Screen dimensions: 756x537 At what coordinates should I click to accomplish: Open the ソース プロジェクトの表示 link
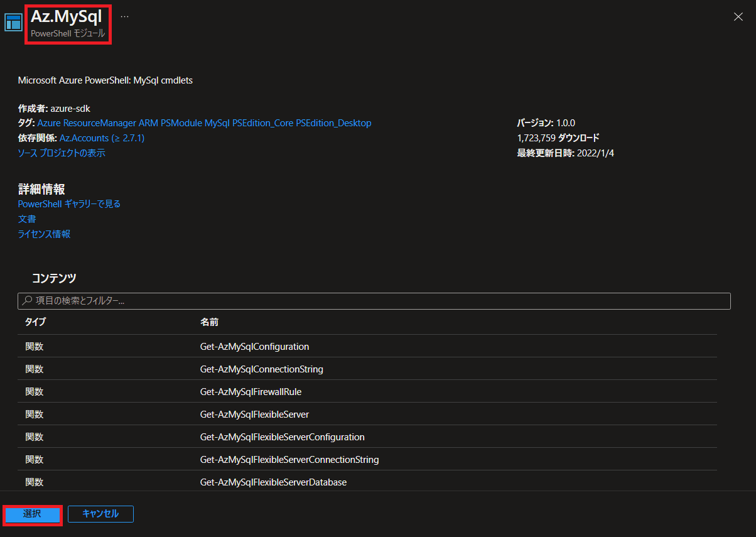tap(62, 153)
